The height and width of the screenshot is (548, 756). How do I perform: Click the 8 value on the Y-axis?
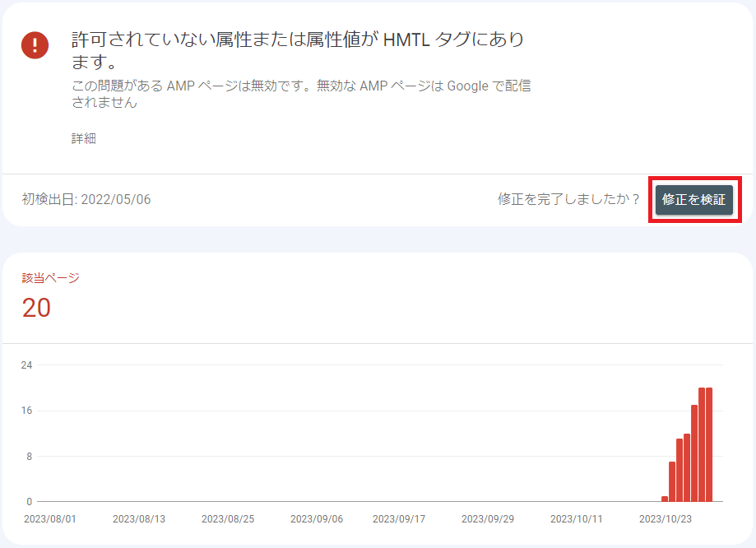click(x=29, y=456)
